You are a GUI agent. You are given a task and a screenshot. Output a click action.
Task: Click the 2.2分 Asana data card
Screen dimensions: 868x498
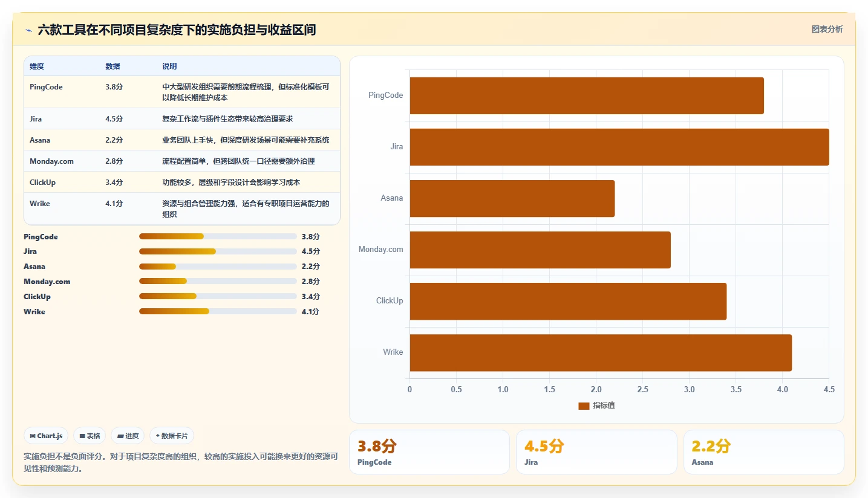(763, 452)
